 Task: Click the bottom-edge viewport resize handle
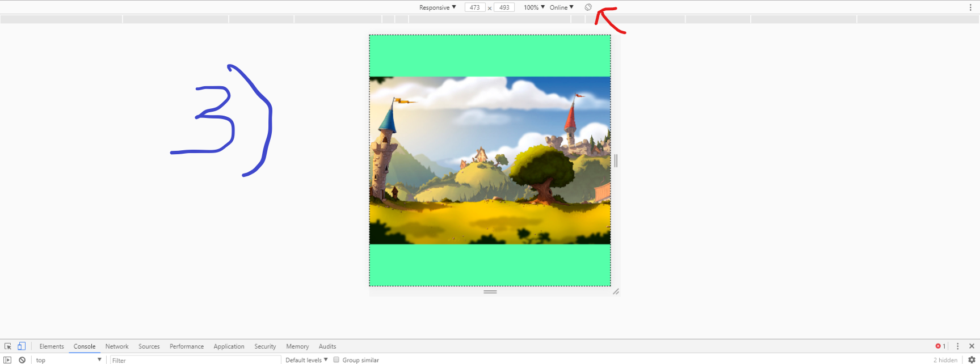point(490,291)
